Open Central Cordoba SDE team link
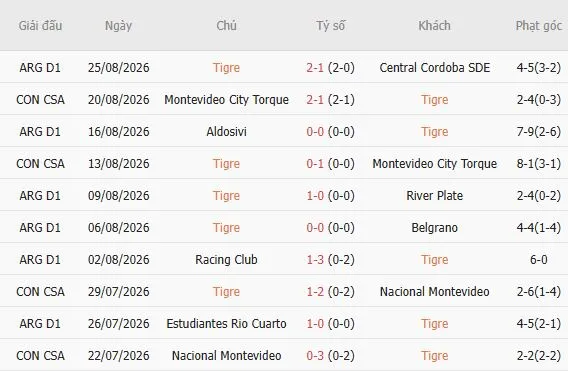 point(435,68)
